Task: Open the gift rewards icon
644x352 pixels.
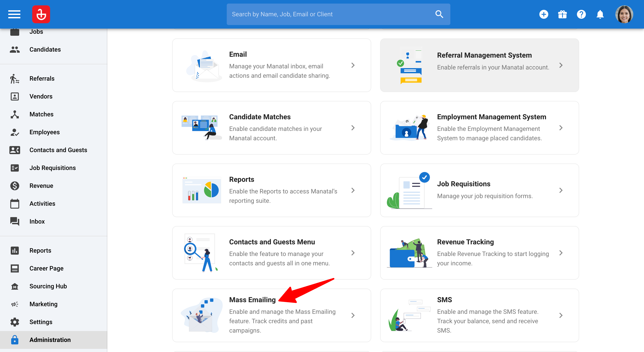Action: (x=563, y=14)
